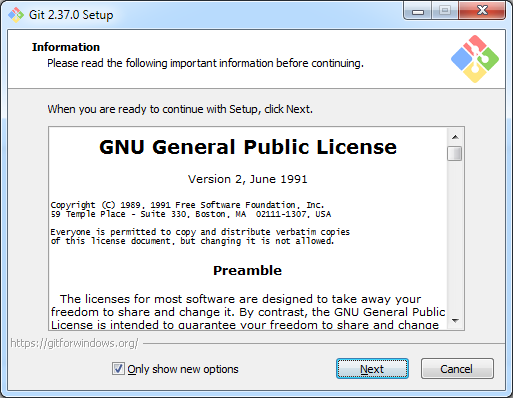Click the bold Information page heading

coord(66,47)
